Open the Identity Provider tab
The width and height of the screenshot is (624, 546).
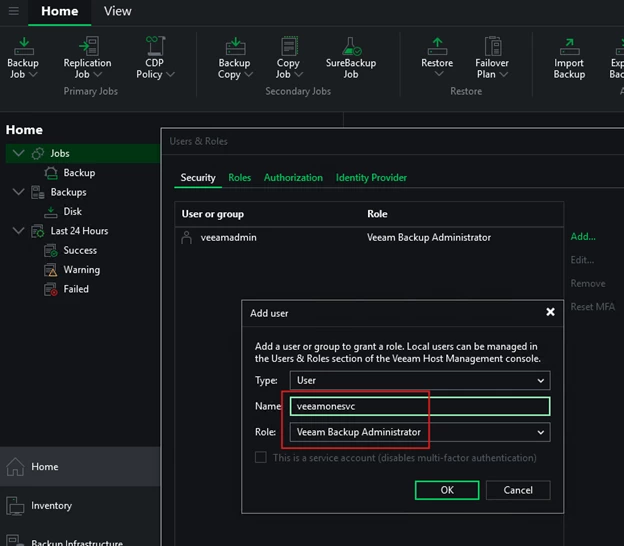(x=371, y=178)
